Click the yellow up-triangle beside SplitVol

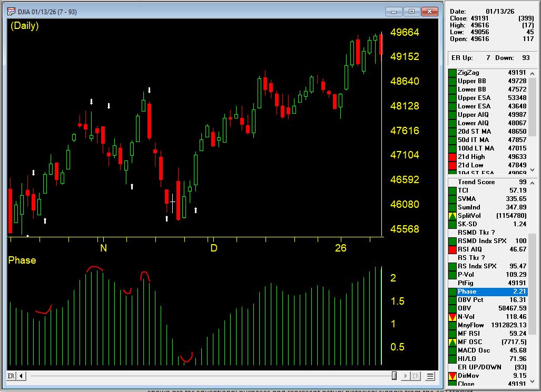(452, 216)
